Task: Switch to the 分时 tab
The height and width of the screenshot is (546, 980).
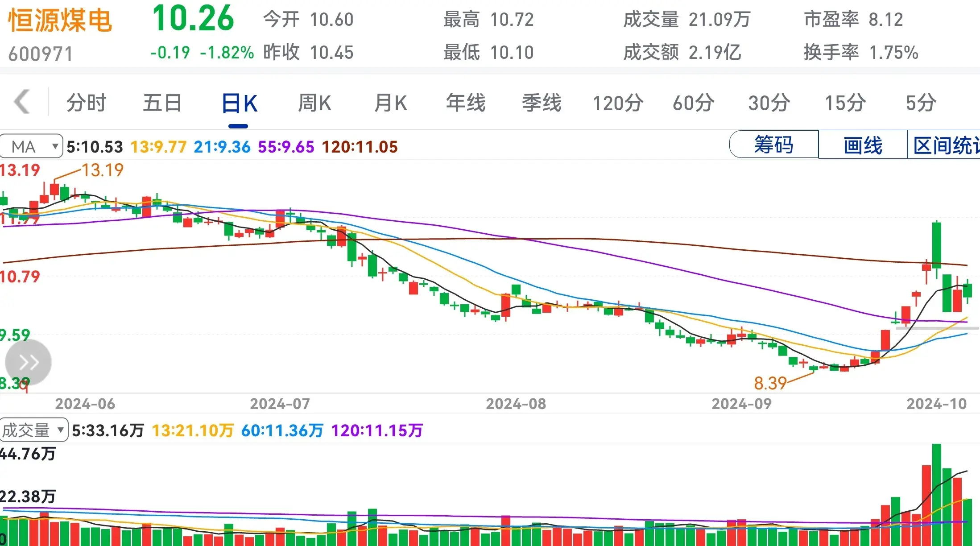Action: coord(87,103)
